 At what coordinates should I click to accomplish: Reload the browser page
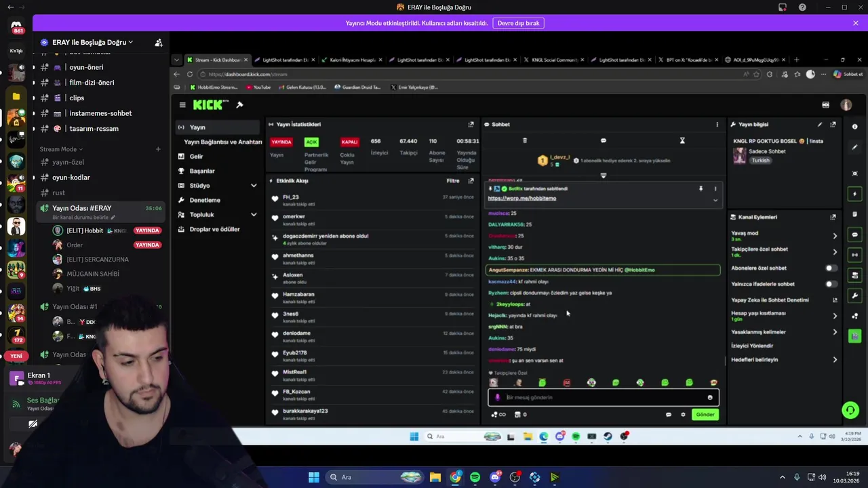(x=189, y=74)
